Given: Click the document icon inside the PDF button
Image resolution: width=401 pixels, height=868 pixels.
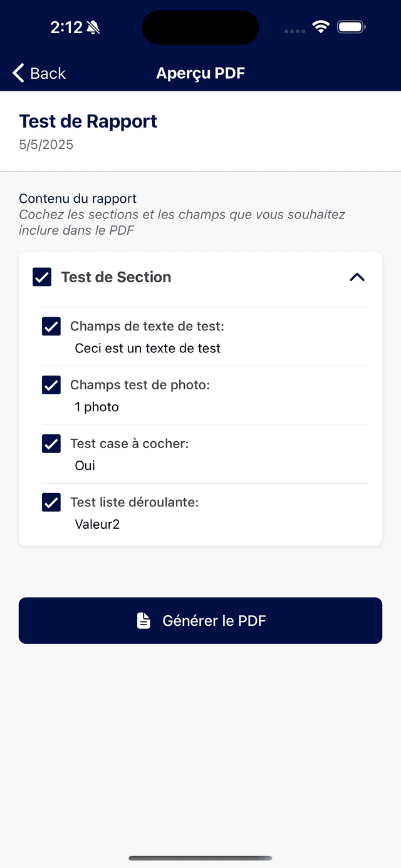Looking at the screenshot, I should 143,620.
